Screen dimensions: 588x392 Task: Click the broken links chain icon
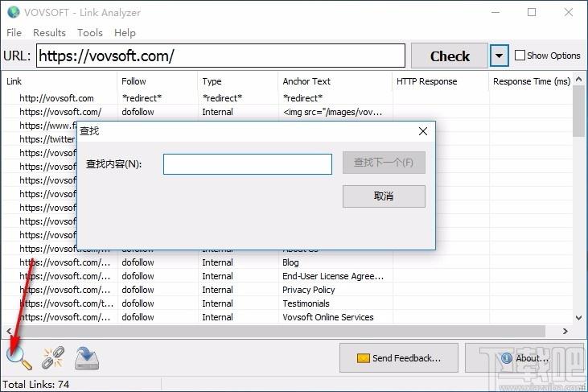53,357
